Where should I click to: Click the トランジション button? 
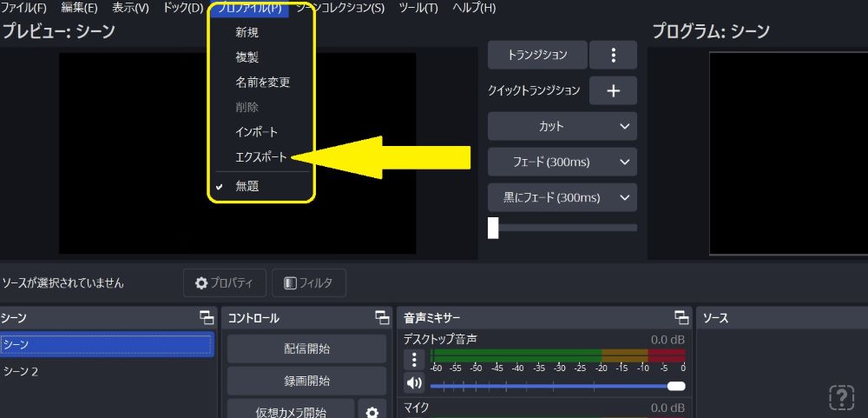pos(537,55)
